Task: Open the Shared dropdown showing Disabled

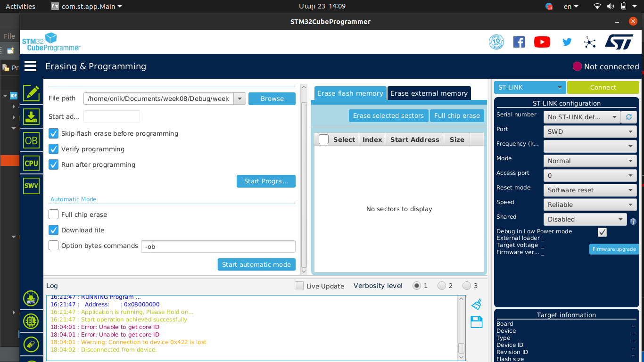Action: coord(585,219)
